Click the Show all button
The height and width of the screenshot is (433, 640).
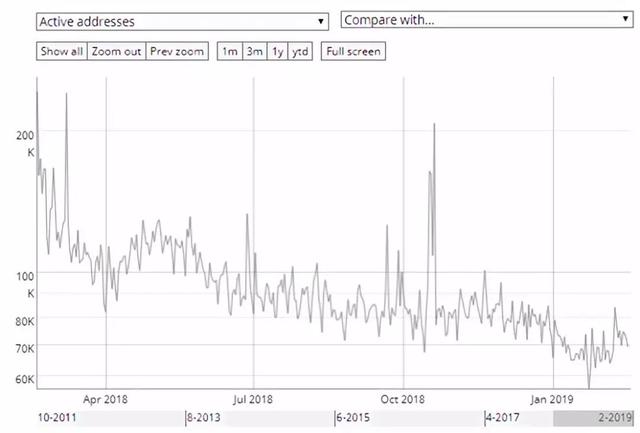click(x=61, y=51)
